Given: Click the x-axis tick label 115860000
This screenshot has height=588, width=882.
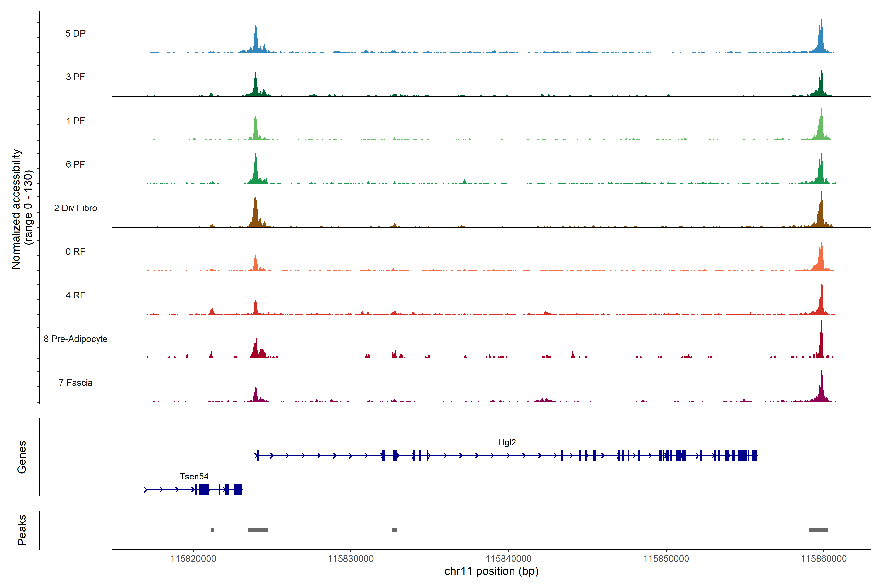Looking at the screenshot, I should (x=823, y=558).
